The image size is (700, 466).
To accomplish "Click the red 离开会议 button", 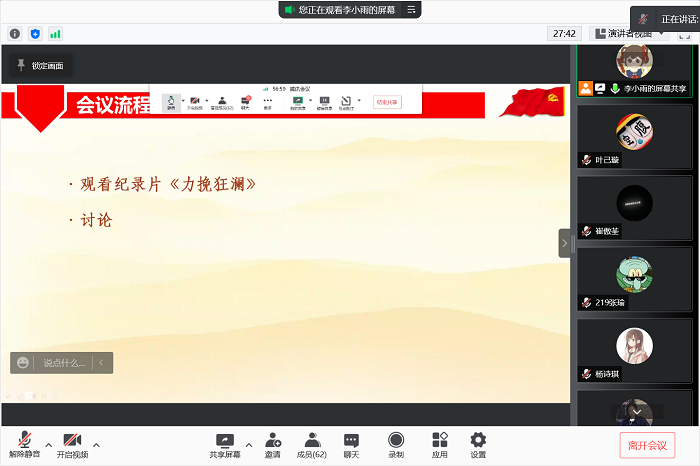I will click(647, 445).
